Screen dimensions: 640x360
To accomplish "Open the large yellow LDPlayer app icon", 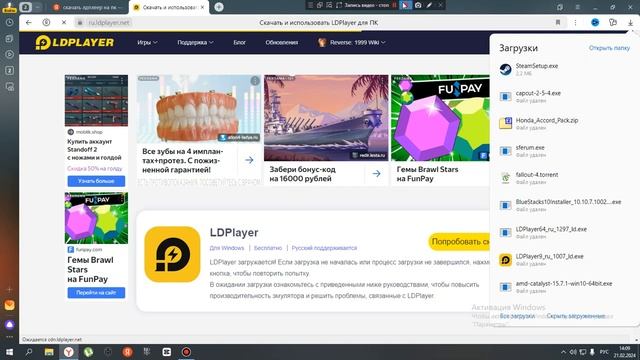I will coord(172,254).
